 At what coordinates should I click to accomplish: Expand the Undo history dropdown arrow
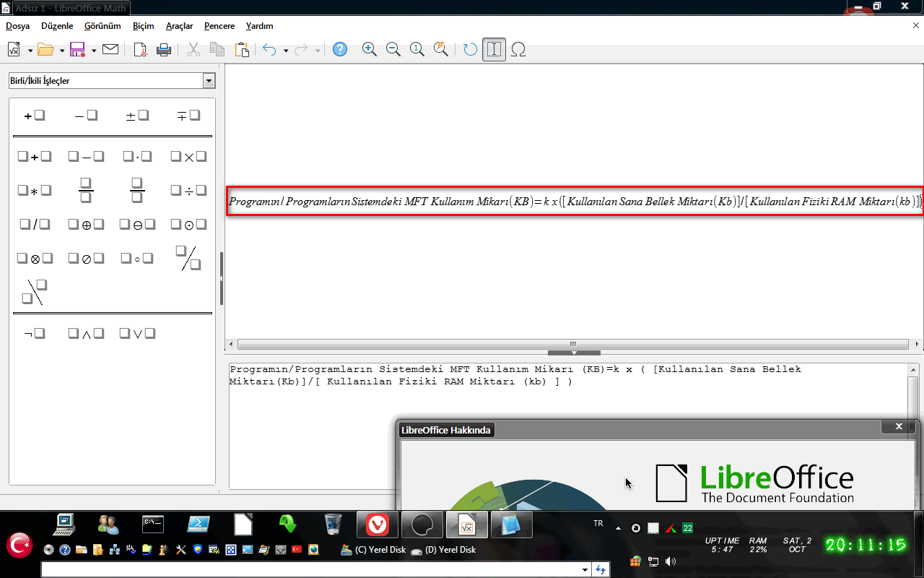click(286, 50)
